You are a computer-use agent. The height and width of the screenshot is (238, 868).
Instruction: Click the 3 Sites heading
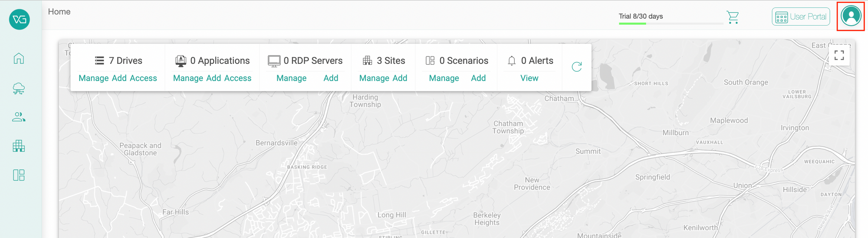click(391, 61)
